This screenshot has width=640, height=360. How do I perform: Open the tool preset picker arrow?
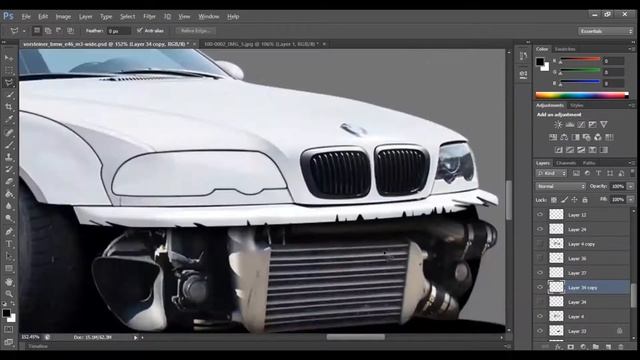click(x=24, y=31)
